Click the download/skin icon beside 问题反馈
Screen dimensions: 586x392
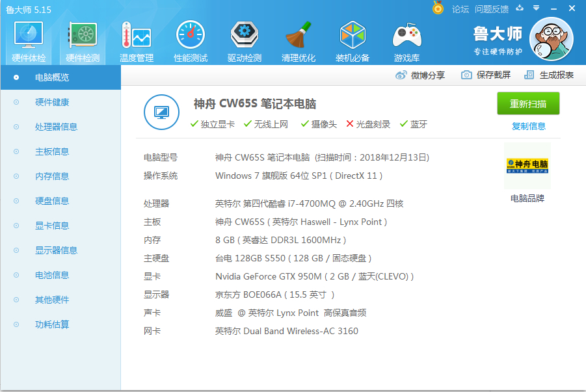pyautogui.click(x=520, y=8)
